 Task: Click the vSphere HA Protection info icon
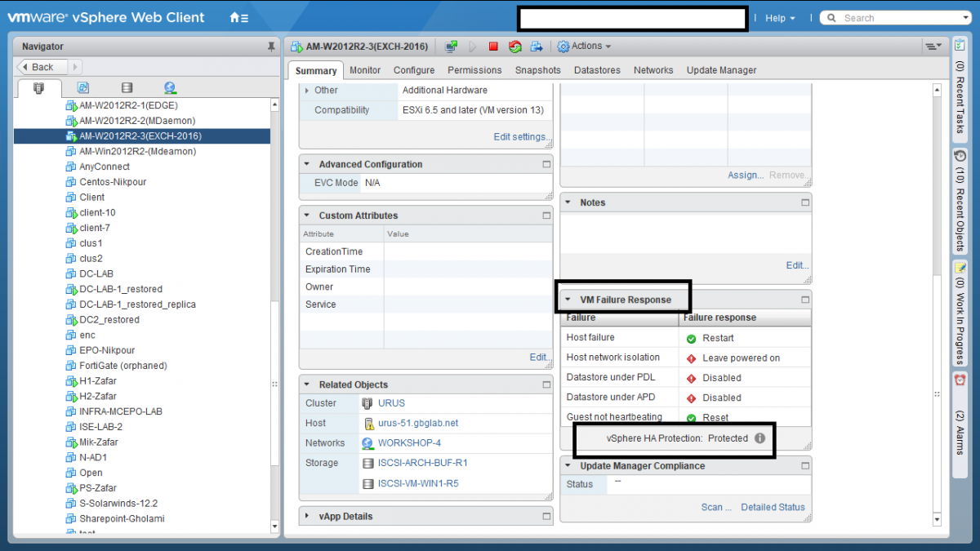[759, 438]
